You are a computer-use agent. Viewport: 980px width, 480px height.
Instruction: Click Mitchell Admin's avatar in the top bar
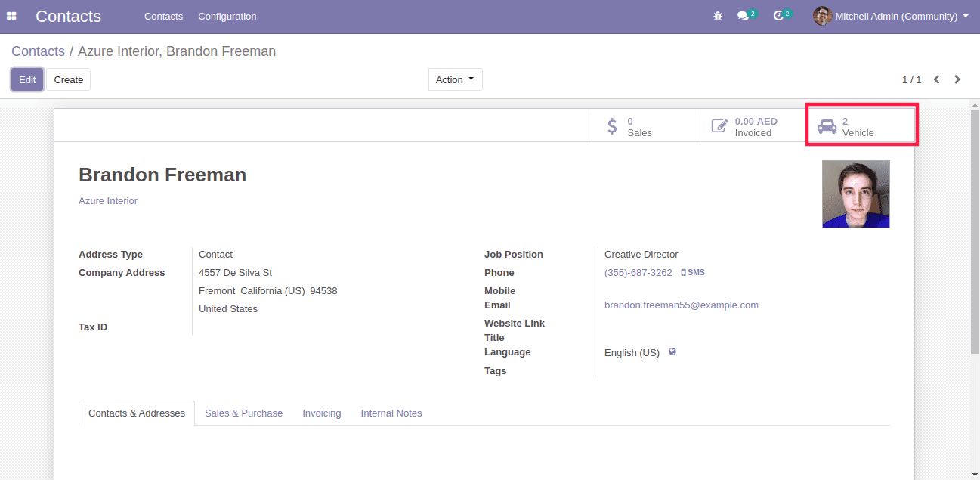click(822, 16)
